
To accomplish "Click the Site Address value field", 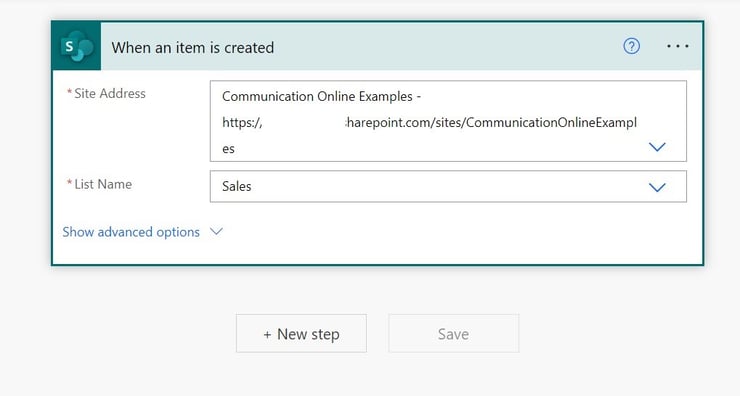I will [x=448, y=121].
